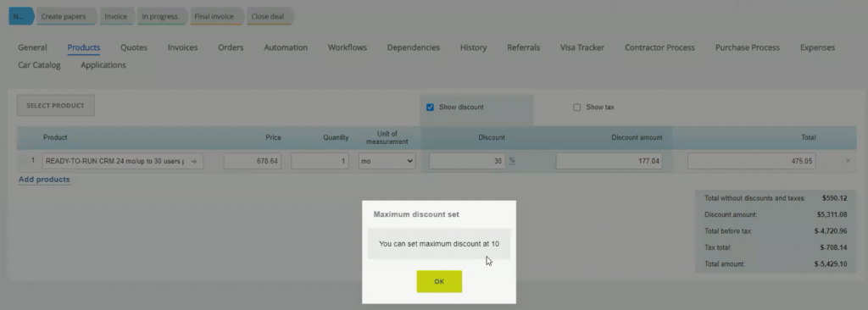Click the Tax total value $-708.14

(834, 247)
